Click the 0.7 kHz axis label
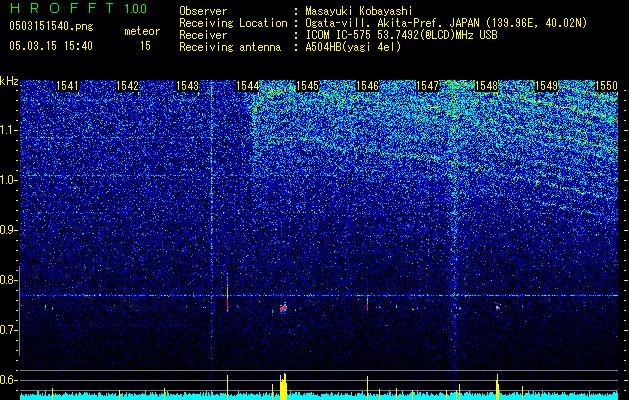629x400 pixels. [9, 330]
